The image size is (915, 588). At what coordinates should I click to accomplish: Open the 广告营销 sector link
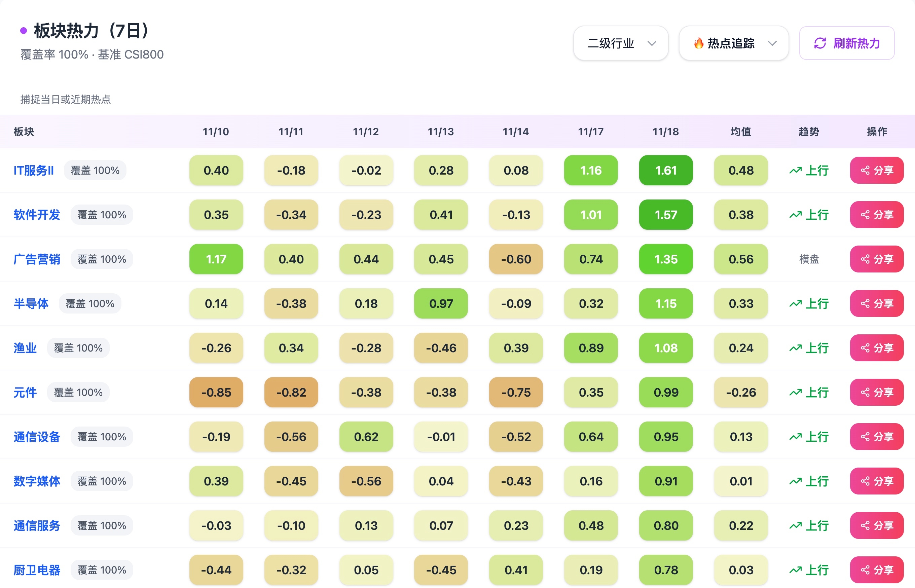pos(37,259)
